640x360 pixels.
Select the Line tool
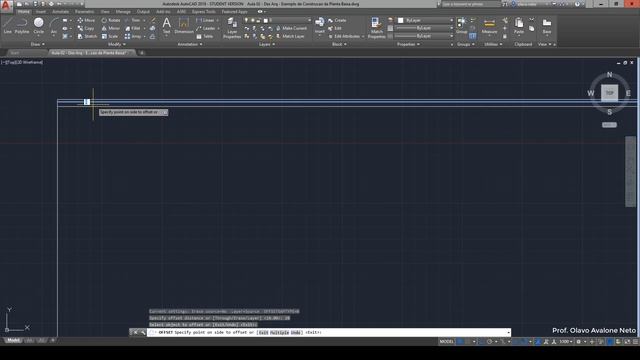click(8, 25)
